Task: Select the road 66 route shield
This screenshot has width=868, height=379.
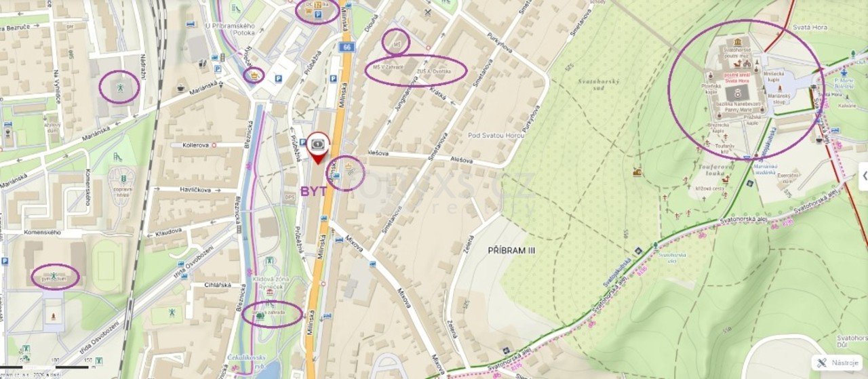Action: click(347, 47)
